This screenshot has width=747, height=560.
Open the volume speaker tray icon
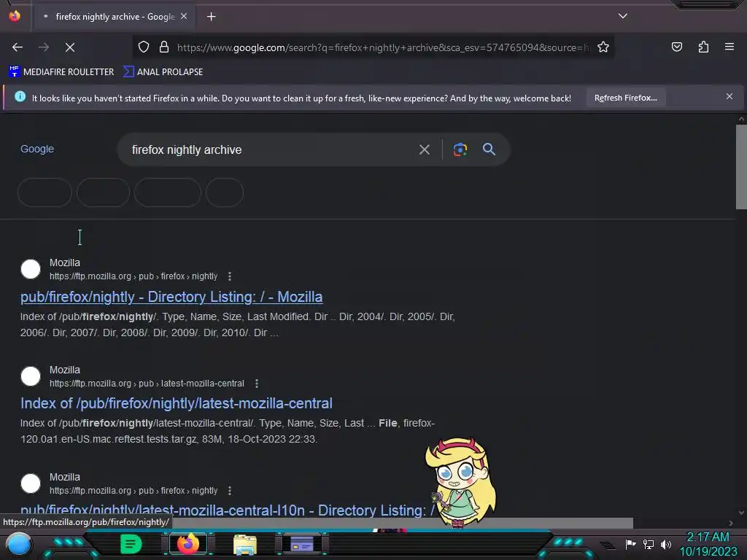coord(666,544)
